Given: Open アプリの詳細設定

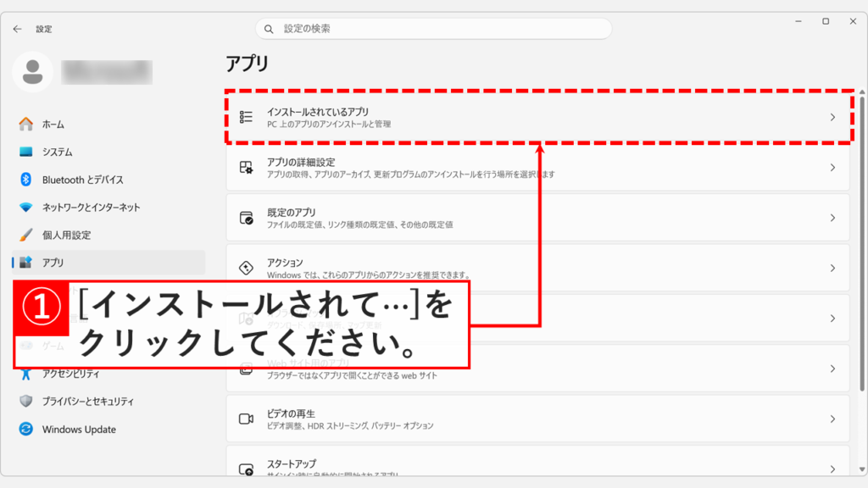Looking at the screenshot, I should click(x=537, y=168).
